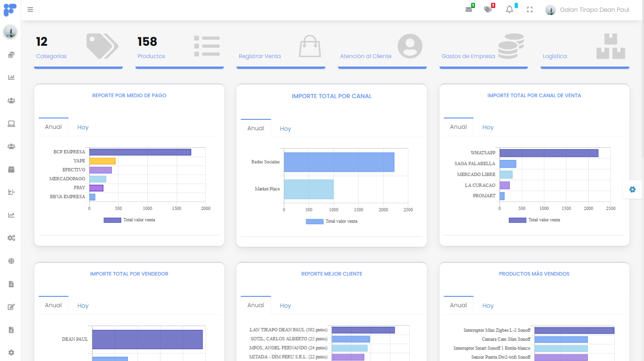Open the coins icon in the sidebar
This screenshot has height=361, width=644.
pos(11,55)
